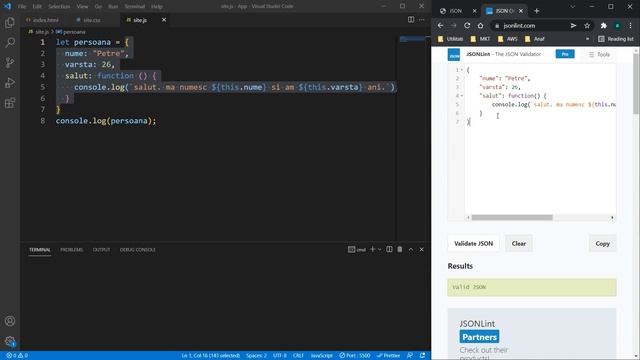Click the Prettier status bar item
Image resolution: width=640 pixels, height=360 pixels.
tap(389, 356)
